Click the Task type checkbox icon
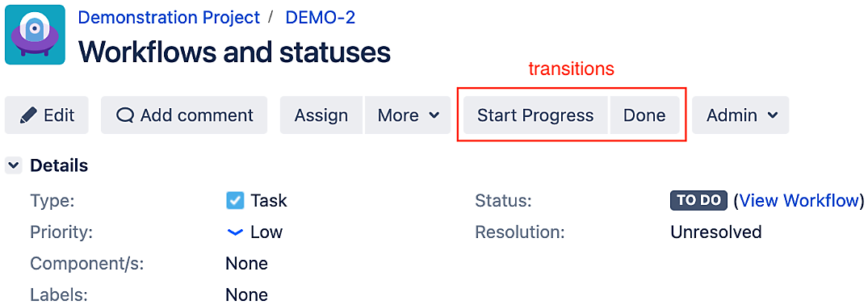 pyautogui.click(x=235, y=200)
